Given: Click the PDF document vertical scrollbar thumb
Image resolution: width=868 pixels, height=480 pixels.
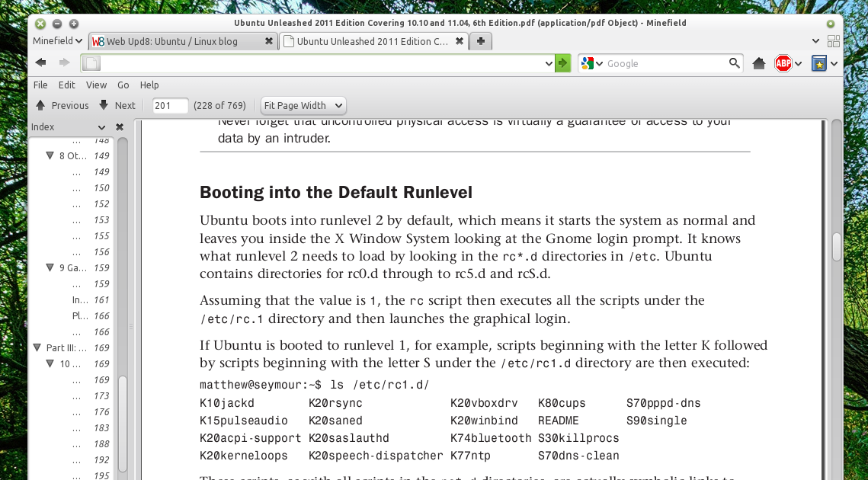Looking at the screenshot, I should click(837, 246).
